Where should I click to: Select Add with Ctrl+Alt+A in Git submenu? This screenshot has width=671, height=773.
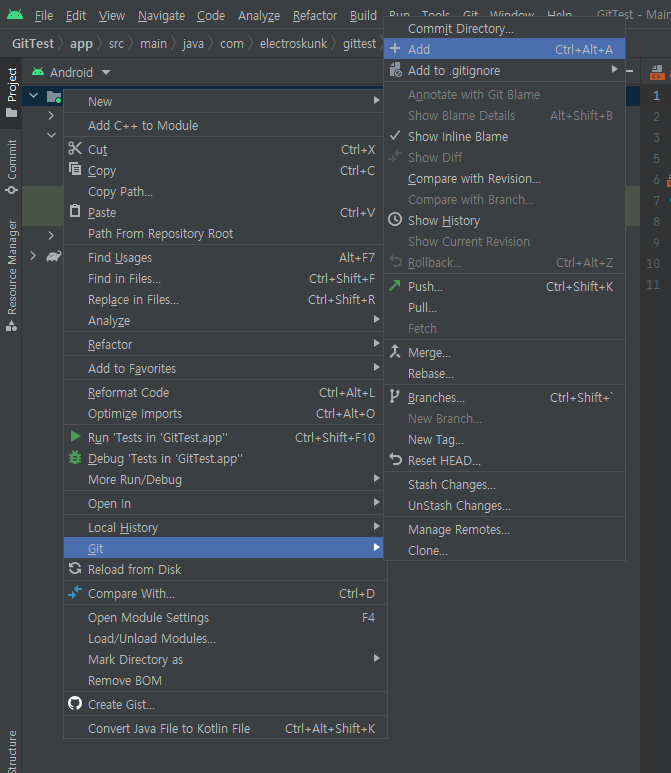tap(504, 49)
